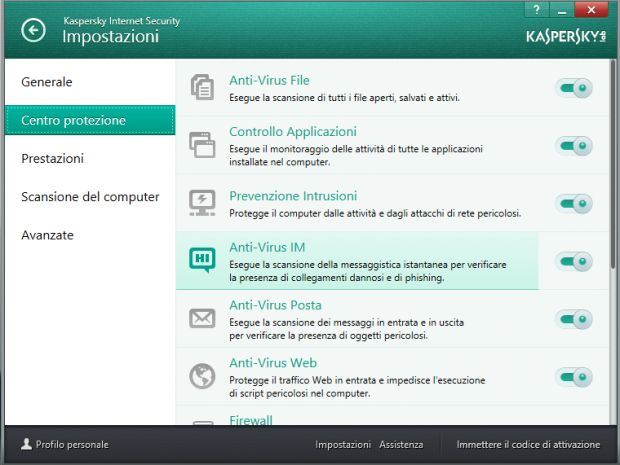
Task: Open the Prevenzione Intrusioni settings link
Action: tap(293, 196)
